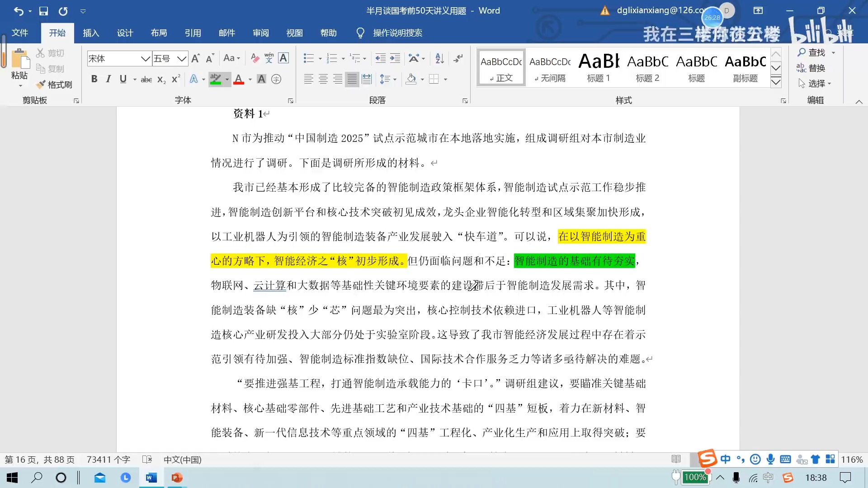
Task: Click the Paste clipboard icon
Action: (x=19, y=59)
